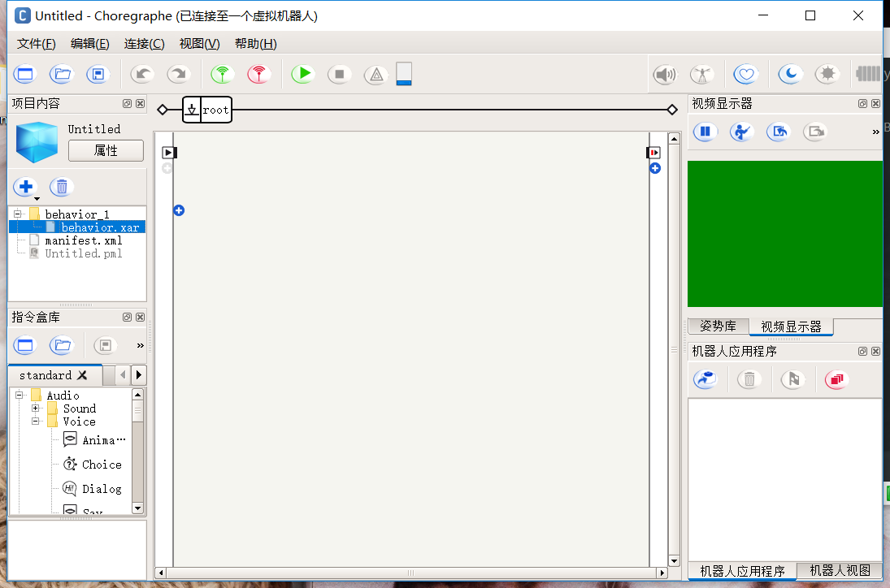Click the moon rest icon in the toolbar
This screenshot has height=588, width=890.
tap(788, 74)
